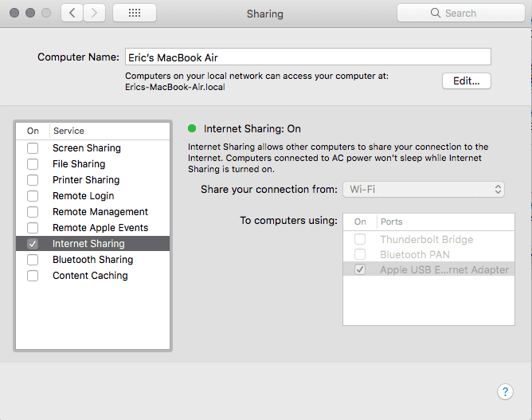The height and width of the screenshot is (420, 532).
Task: Select the Bluetooth Sharing service row
Action: 92,260
